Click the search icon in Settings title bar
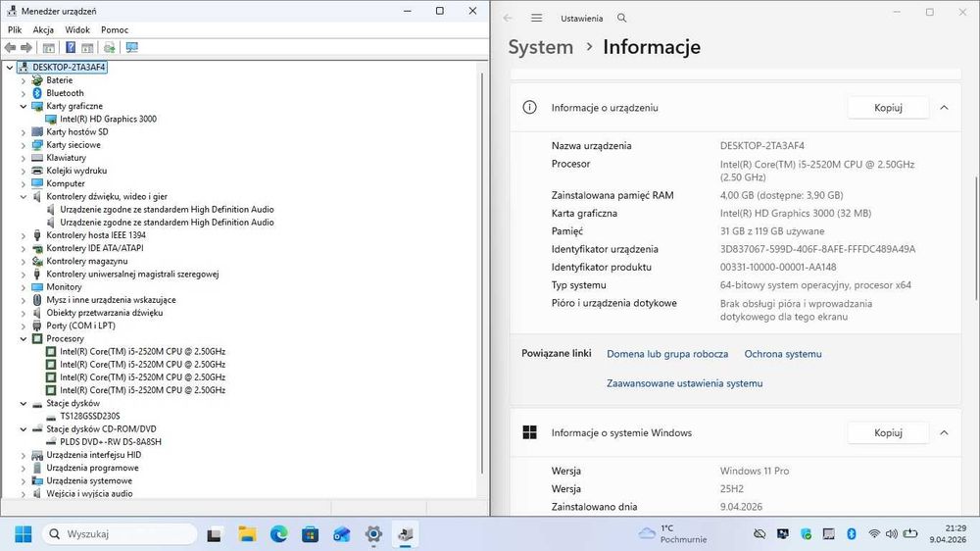This screenshot has width=980, height=551. tap(621, 18)
